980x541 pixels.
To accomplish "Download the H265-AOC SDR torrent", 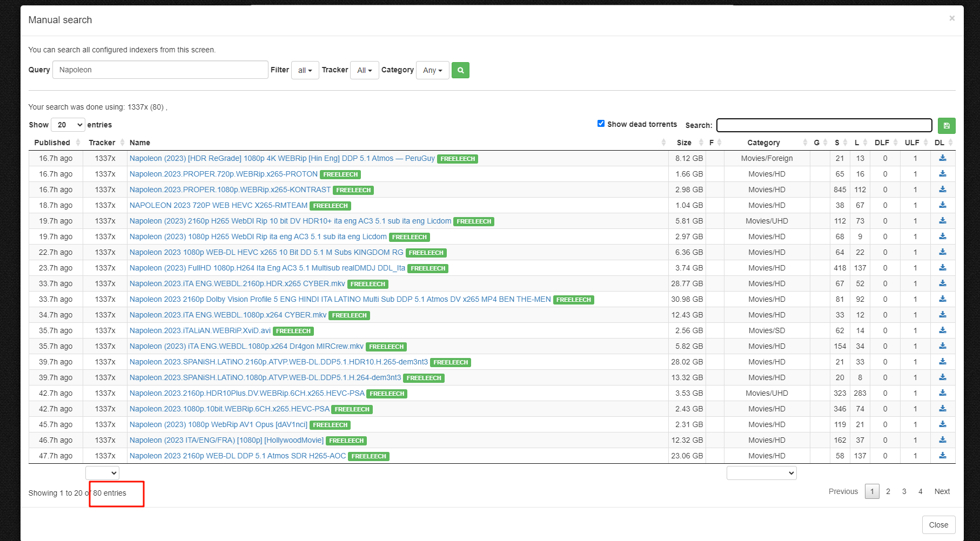I will 943,456.
